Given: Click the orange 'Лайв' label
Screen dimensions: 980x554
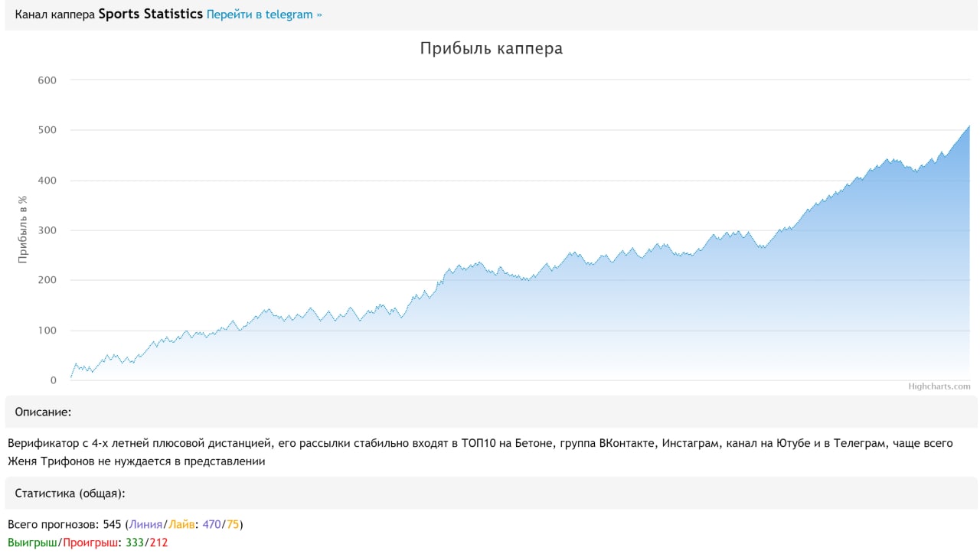Looking at the screenshot, I should click(182, 525).
